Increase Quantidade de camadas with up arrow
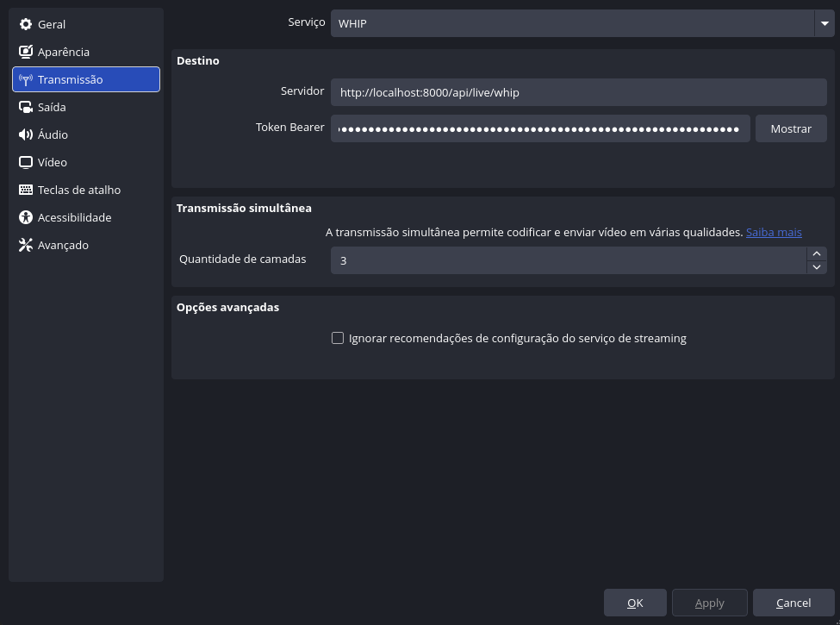Image resolution: width=840 pixels, height=625 pixels. click(817, 253)
